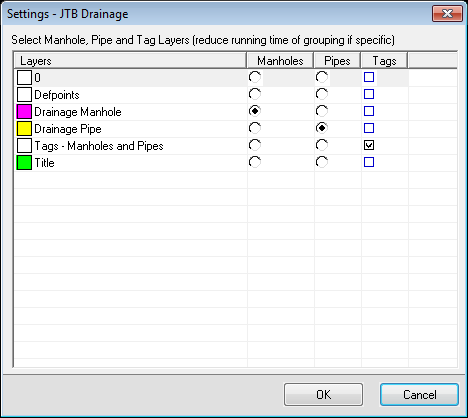Image resolution: width=468 pixels, height=418 pixels.
Task: Enable Tags checkbox for Drainage Manhole layer
Action: (x=369, y=111)
